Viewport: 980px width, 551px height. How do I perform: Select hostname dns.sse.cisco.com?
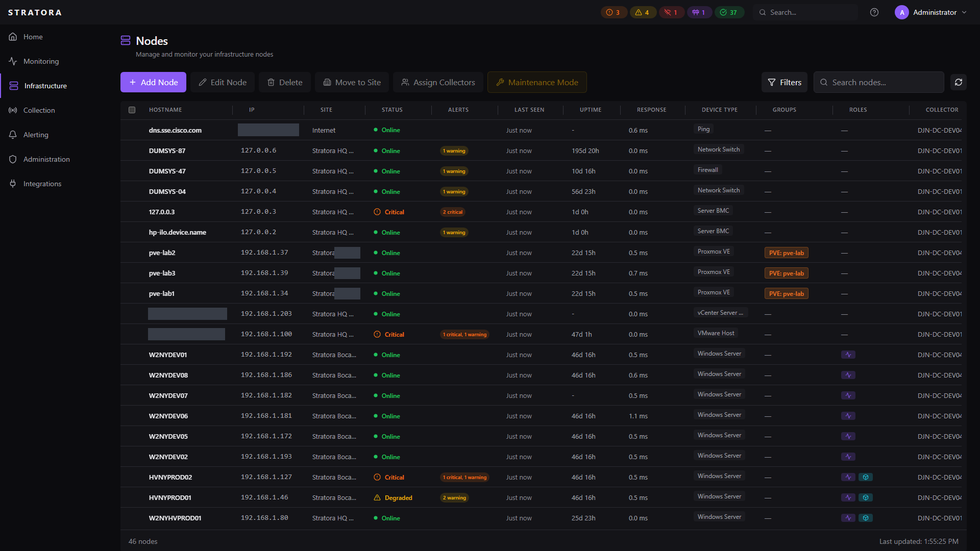click(175, 130)
